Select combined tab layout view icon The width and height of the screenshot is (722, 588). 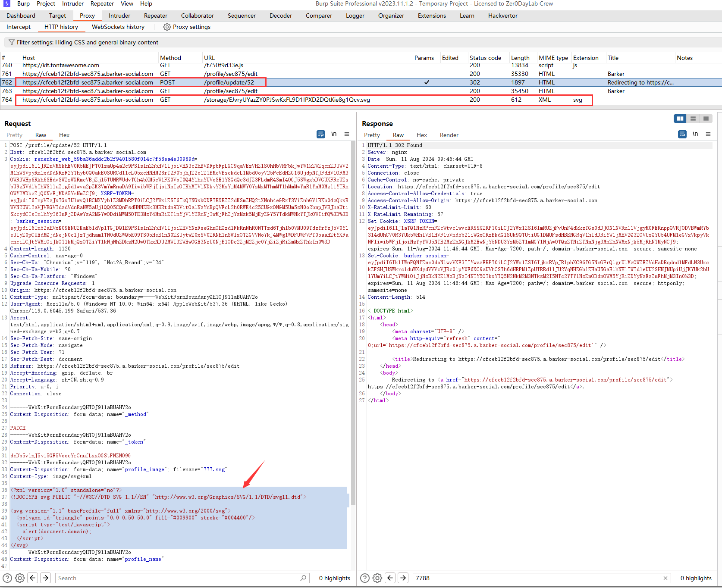click(x=706, y=119)
